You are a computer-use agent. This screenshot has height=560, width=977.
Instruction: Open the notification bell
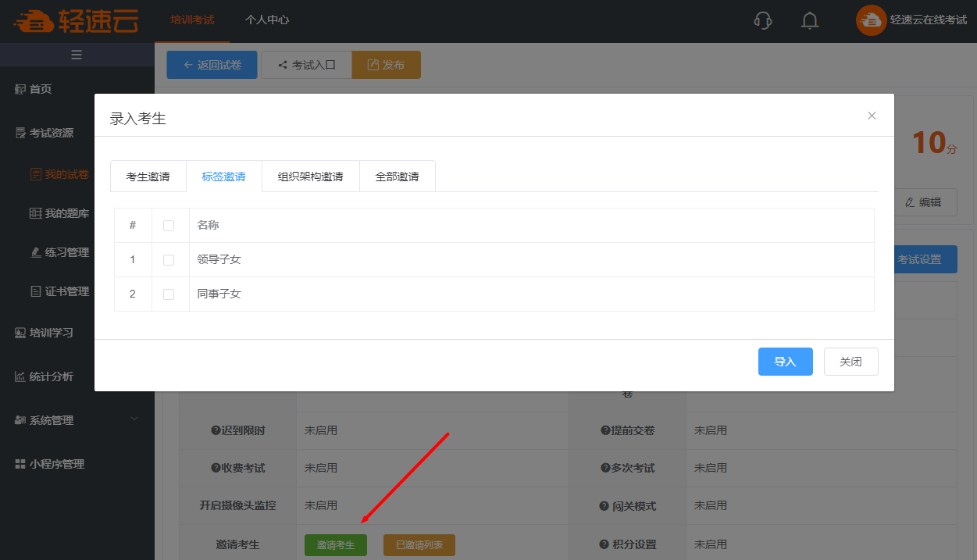(810, 20)
